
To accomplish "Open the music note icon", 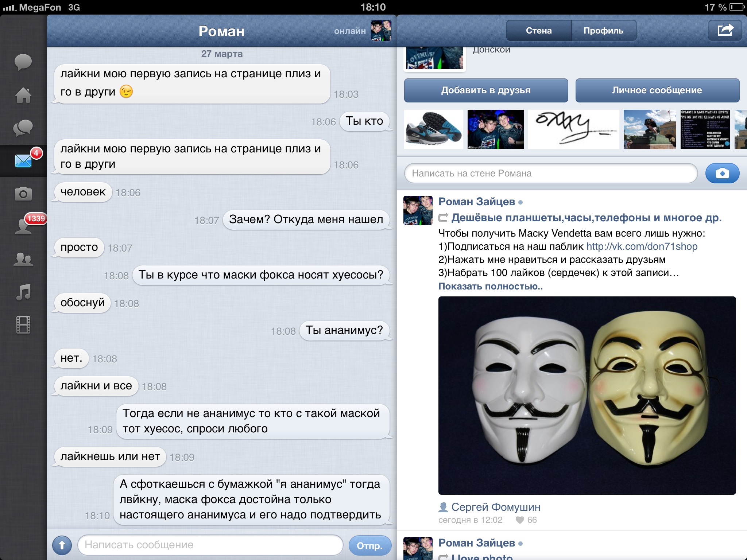I will tap(23, 292).
